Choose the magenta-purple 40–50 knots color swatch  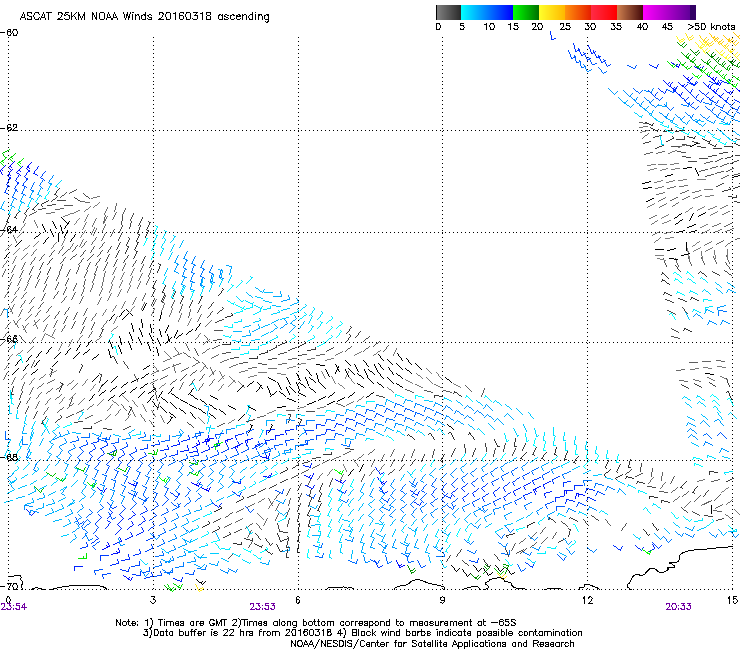669,12
